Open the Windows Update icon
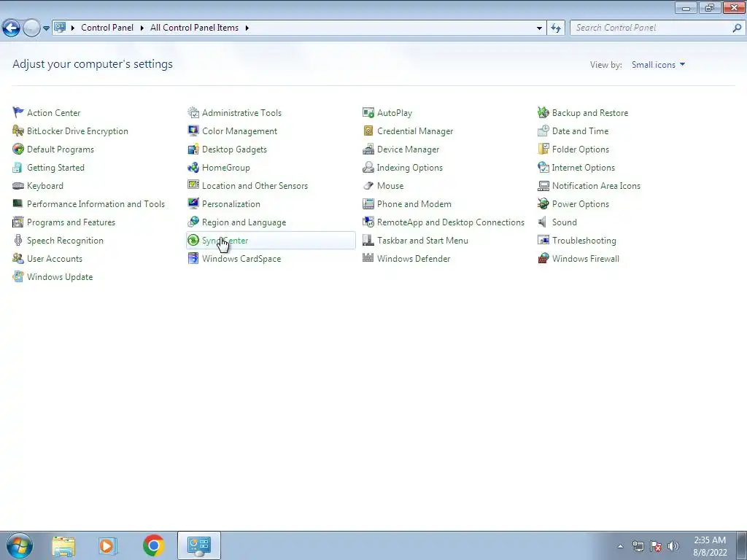Image resolution: width=747 pixels, height=560 pixels. (x=18, y=276)
